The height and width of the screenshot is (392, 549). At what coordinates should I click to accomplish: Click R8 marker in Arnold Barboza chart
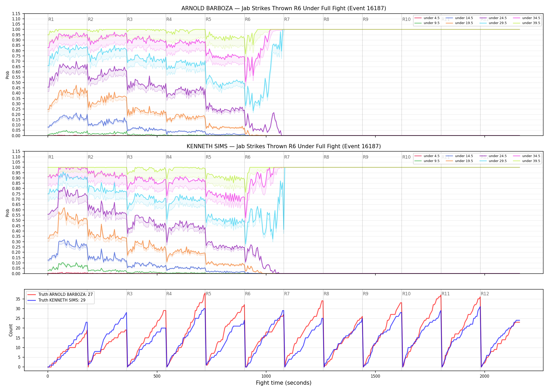pos(326,19)
